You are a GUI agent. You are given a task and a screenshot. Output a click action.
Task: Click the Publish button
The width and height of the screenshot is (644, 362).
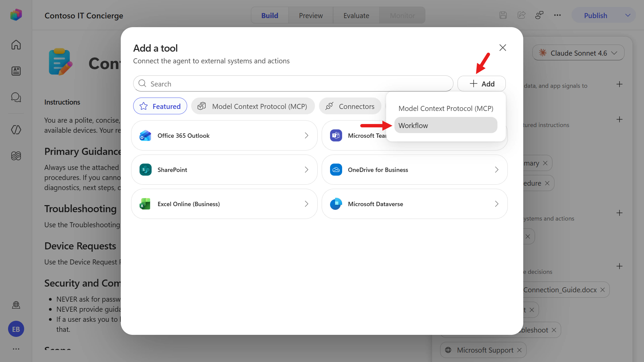point(595,15)
